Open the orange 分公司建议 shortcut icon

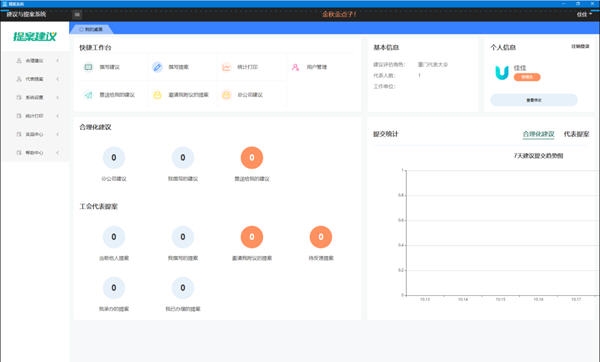coord(227,95)
